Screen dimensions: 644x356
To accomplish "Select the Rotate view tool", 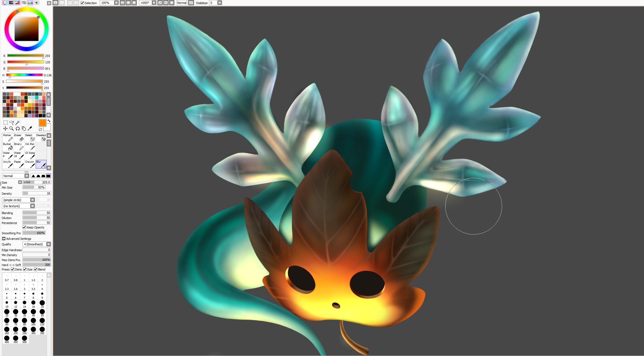I will [17, 129].
